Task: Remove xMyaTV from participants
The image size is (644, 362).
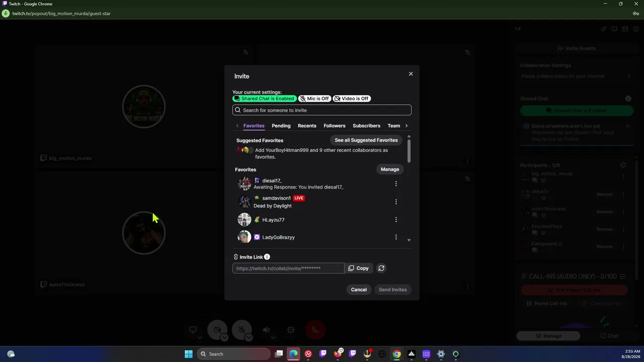Action: tap(604, 195)
